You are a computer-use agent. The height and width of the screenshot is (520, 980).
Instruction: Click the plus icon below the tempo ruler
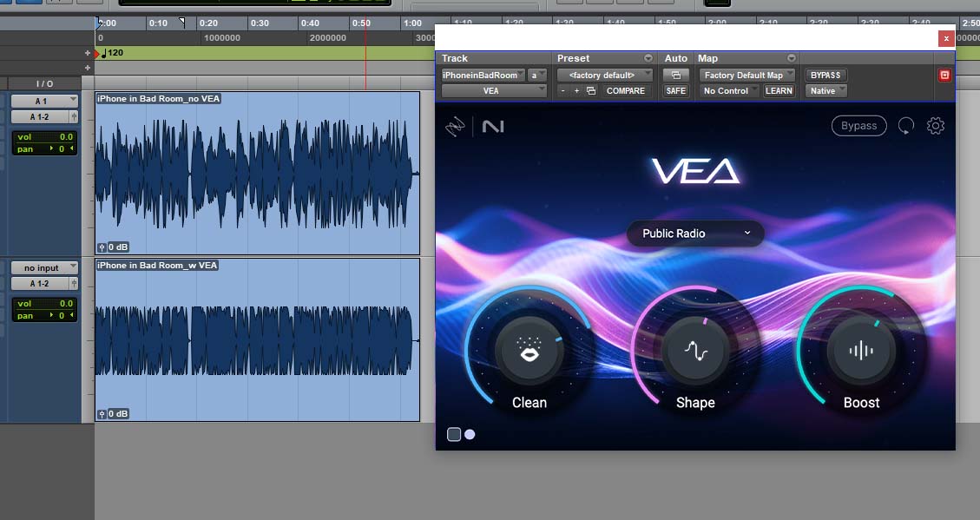88,68
